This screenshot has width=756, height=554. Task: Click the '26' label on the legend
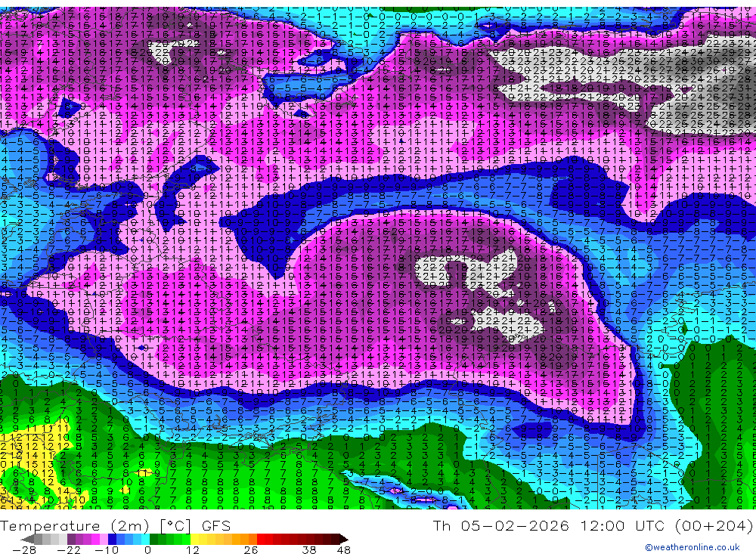tap(251, 549)
